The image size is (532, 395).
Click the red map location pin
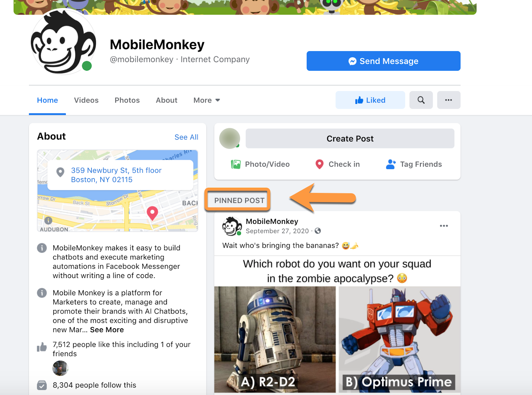pyautogui.click(x=152, y=213)
